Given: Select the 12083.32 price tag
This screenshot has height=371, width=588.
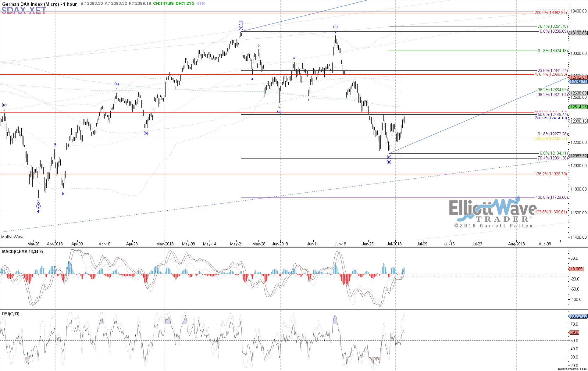Looking at the screenshot, I should 578,156.
